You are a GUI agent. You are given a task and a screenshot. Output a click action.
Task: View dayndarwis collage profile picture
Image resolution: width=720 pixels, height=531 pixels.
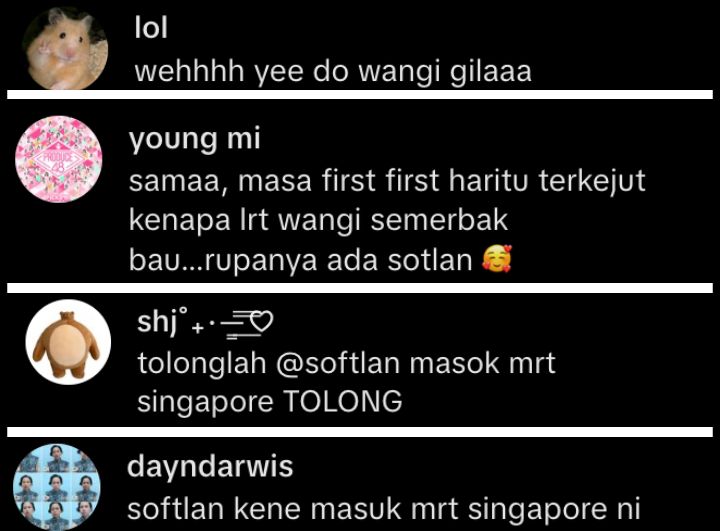click(56, 487)
